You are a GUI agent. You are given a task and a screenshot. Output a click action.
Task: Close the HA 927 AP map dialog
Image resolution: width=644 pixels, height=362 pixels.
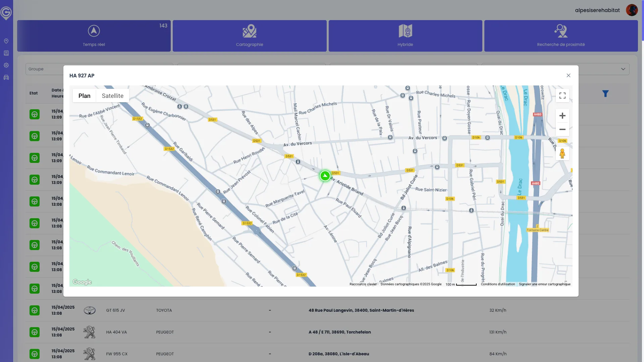click(x=568, y=75)
